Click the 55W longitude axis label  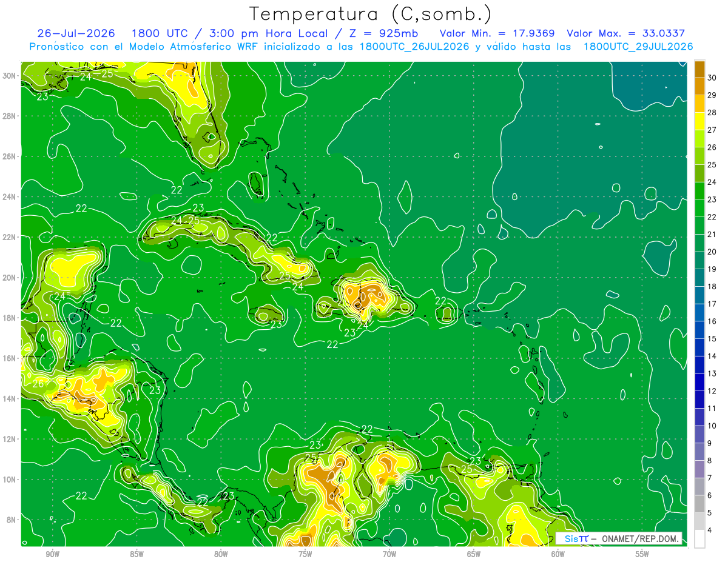click(642, 554)
